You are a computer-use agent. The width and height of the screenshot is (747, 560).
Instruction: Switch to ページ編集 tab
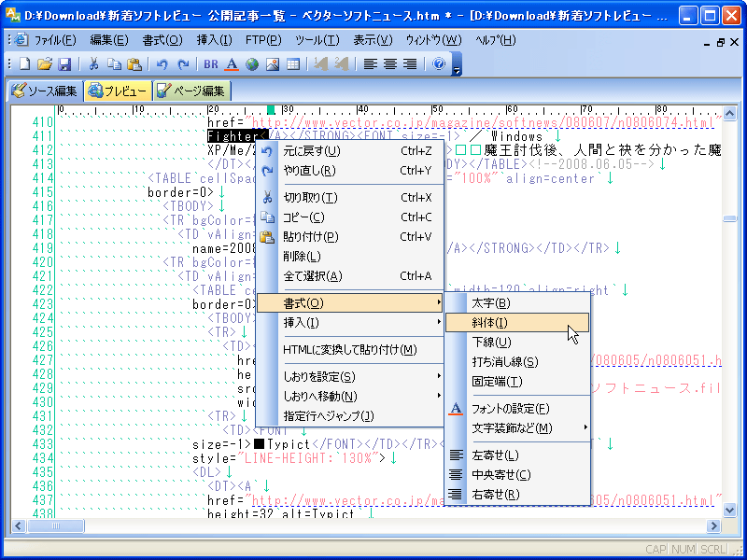[191, 91]
